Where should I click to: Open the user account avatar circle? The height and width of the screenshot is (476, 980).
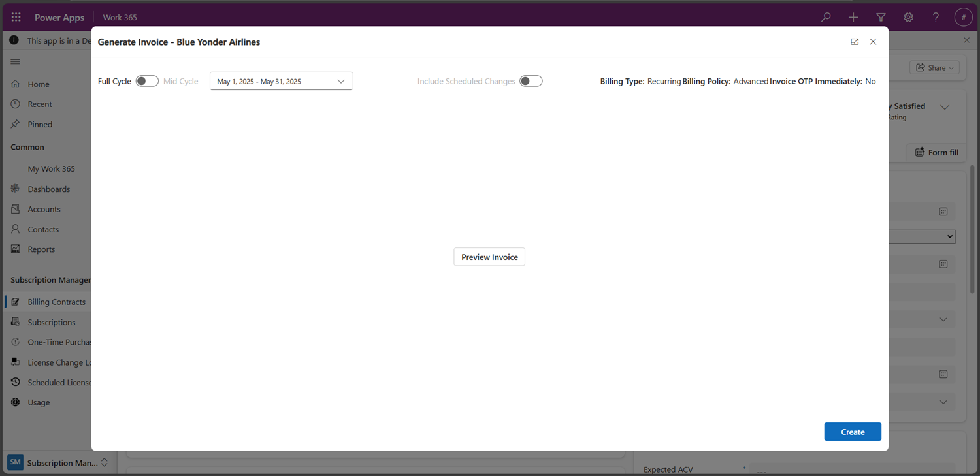pyautogui.click(x=964, y=18)
